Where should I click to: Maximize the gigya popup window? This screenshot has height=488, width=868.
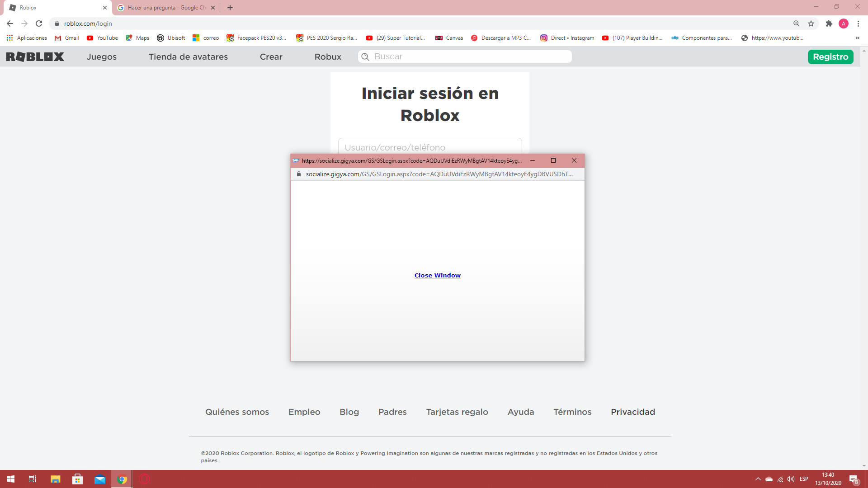pos(553,160)
